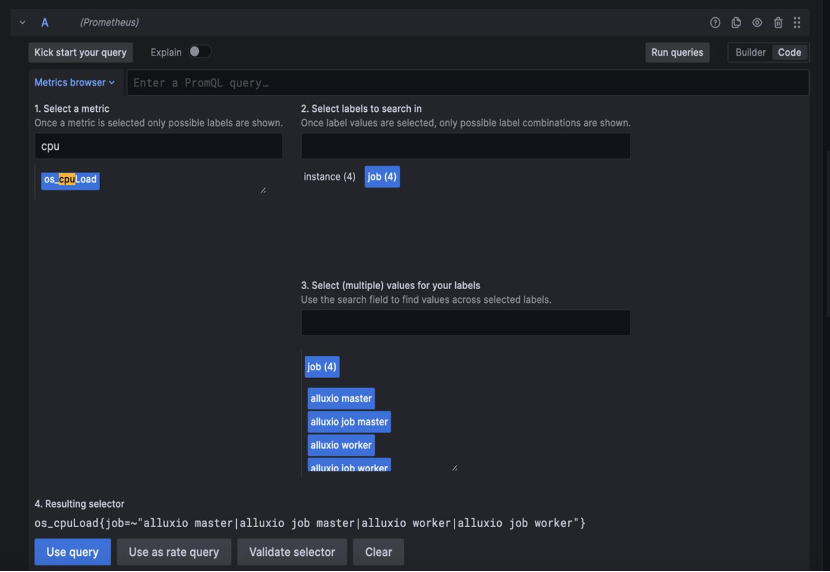
Task: Click the label values search field
Action: click(465, 323)
